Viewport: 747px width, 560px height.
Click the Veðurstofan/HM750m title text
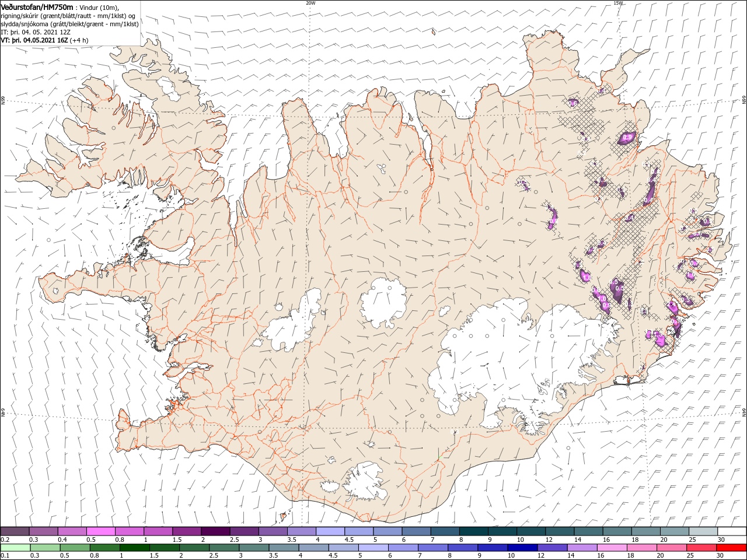(37, 7)
